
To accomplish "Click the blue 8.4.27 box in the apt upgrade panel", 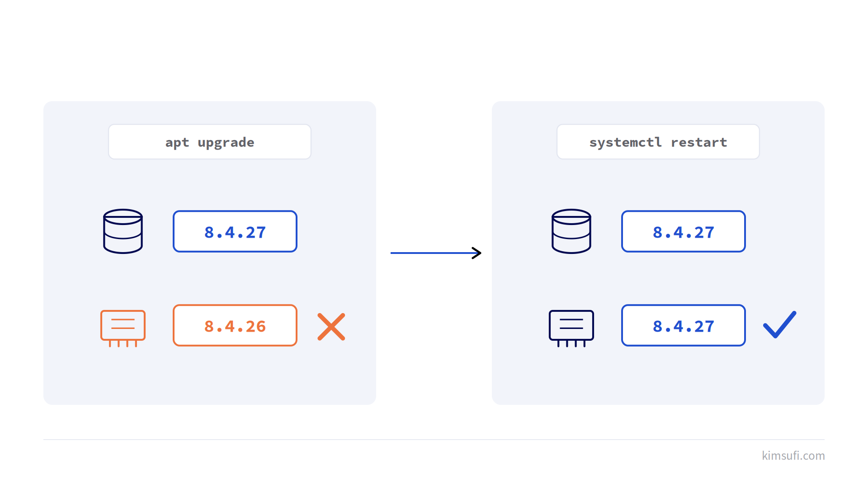I will point(235,231).
